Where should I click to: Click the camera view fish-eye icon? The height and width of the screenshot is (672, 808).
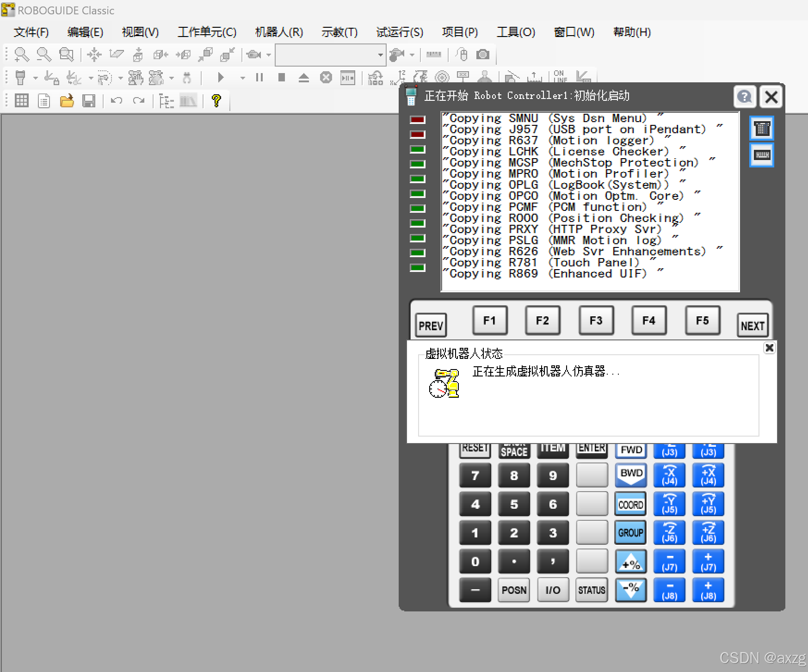tap(253, 55)
